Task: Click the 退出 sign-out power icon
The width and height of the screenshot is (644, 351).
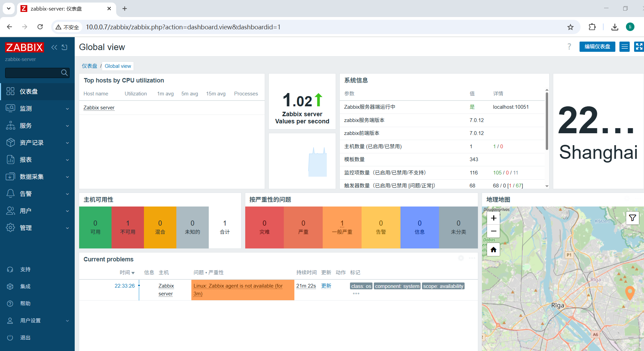Action: (x=10, y=338)
